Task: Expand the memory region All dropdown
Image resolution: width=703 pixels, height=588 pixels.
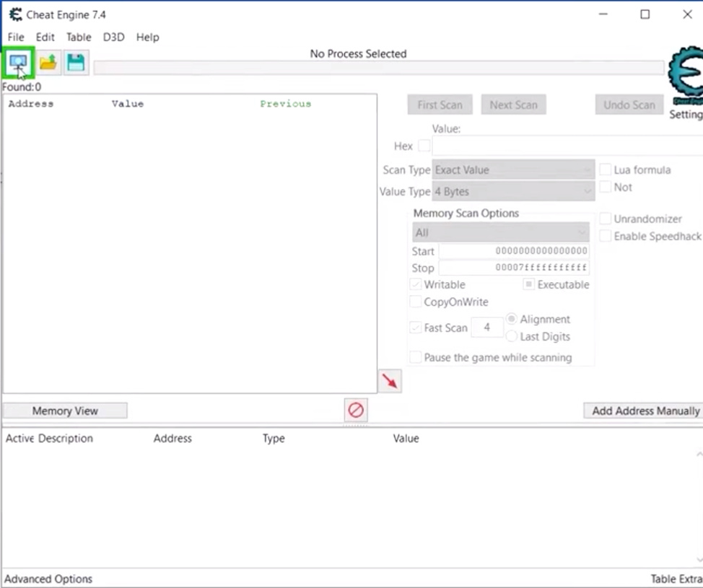Action: tap(500, 232)
